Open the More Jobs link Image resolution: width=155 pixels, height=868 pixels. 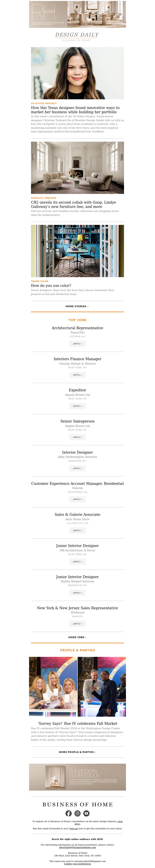(x=77, y=637)
